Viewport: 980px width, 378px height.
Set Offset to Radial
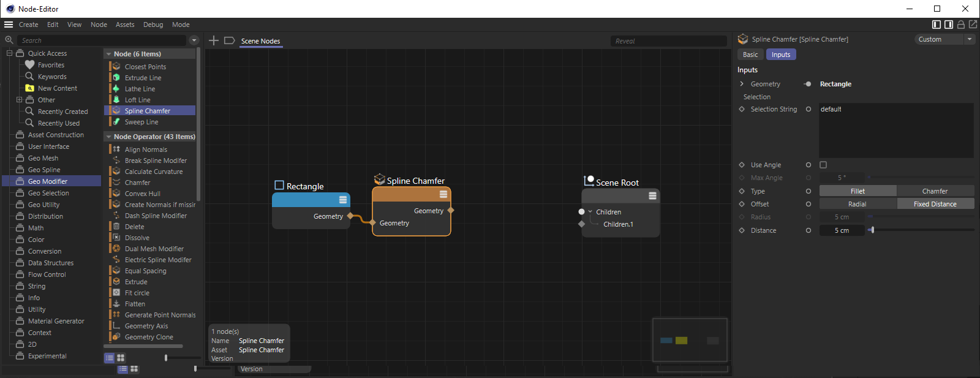pyautogui.click(x=858, y=204)
